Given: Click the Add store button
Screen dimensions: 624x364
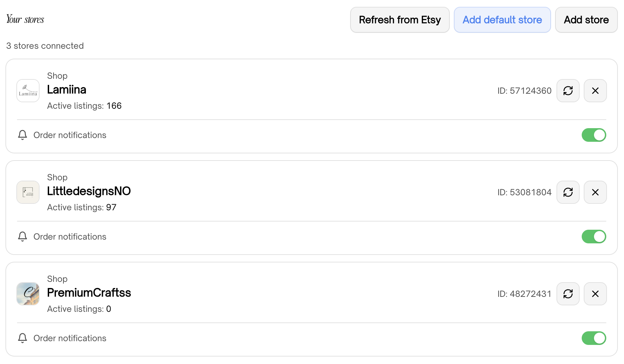Looking at the screenshot, I should (x=586, y=20).
